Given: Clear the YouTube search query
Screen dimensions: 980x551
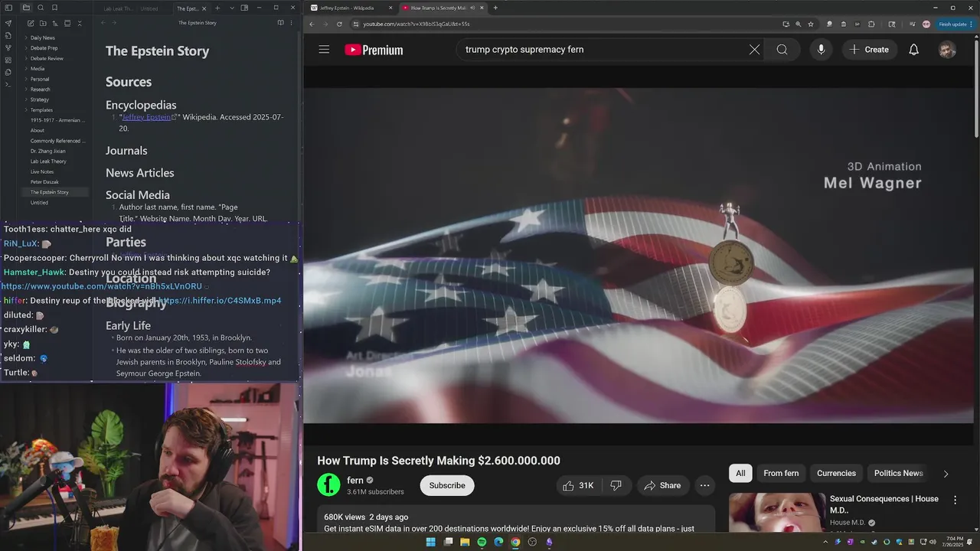Looking at the screenshot, I should pyautogui.click(x=754, y=50).
